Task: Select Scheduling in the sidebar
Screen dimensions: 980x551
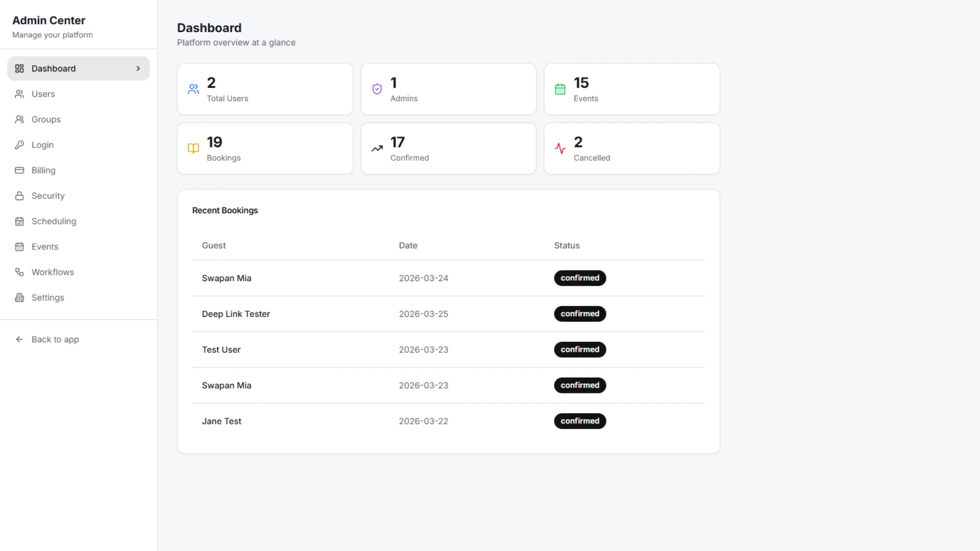Action: (x=79, y=221)
